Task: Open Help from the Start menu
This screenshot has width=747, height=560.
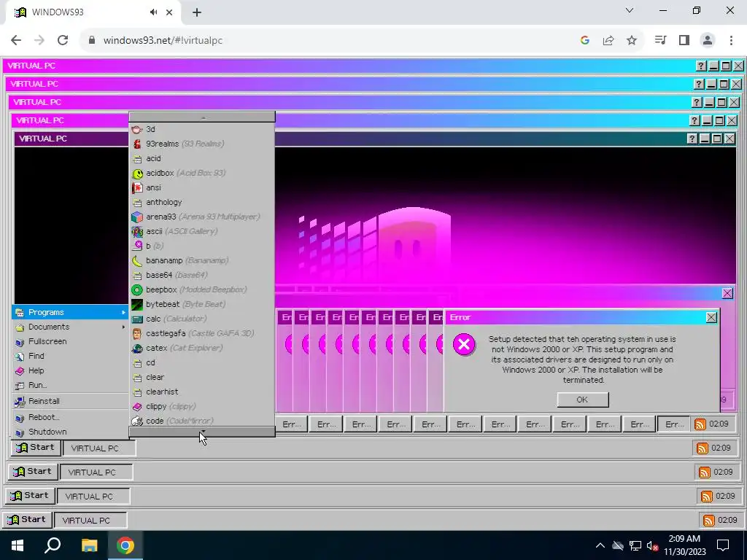Action: pyautogui.click(x=71, y=370)
